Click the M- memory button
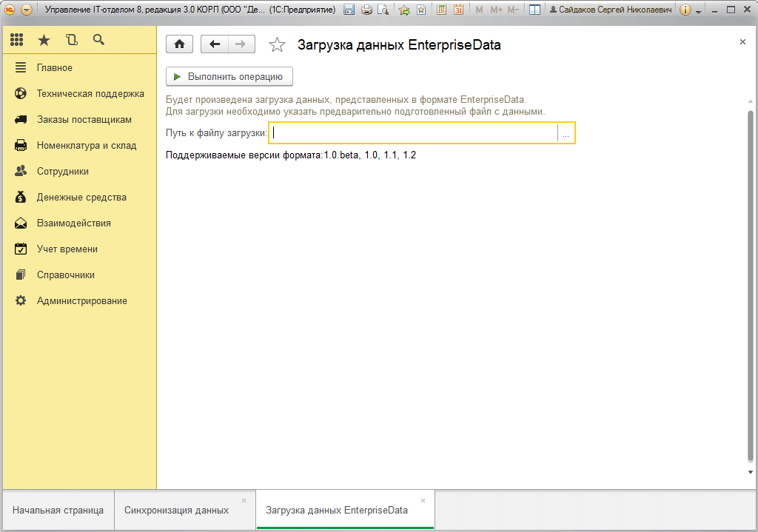This screenshot has width=758, height=532. point(514,10)
